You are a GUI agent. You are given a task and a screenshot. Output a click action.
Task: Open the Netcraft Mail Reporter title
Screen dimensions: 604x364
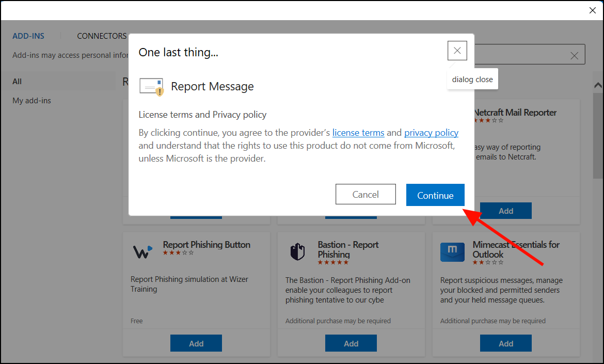tap(515, 113)
